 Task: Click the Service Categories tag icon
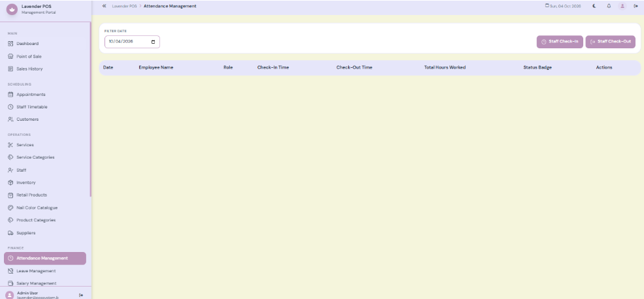point(10,157)
